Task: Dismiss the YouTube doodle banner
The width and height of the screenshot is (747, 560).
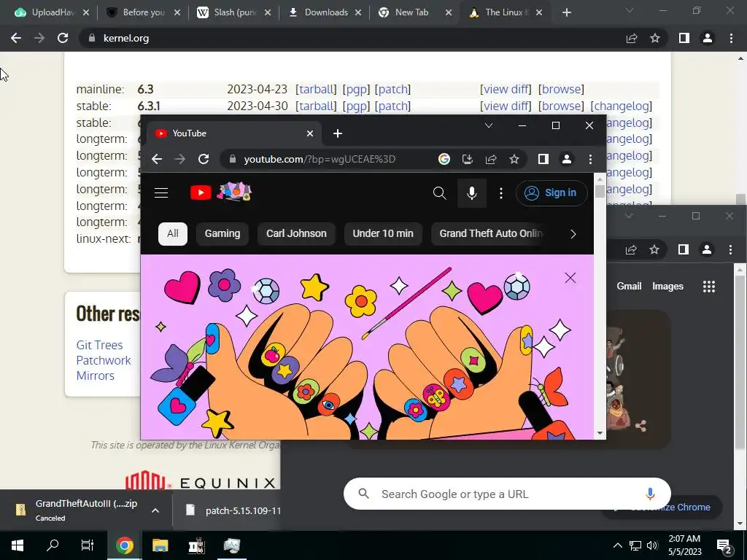Action: pyautogui.click(x=570, y=278)
